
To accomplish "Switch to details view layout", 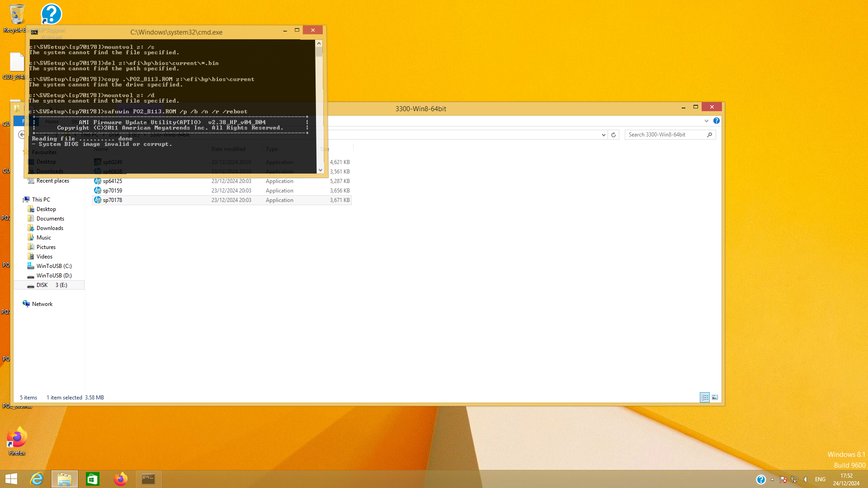I will (705, 398).
